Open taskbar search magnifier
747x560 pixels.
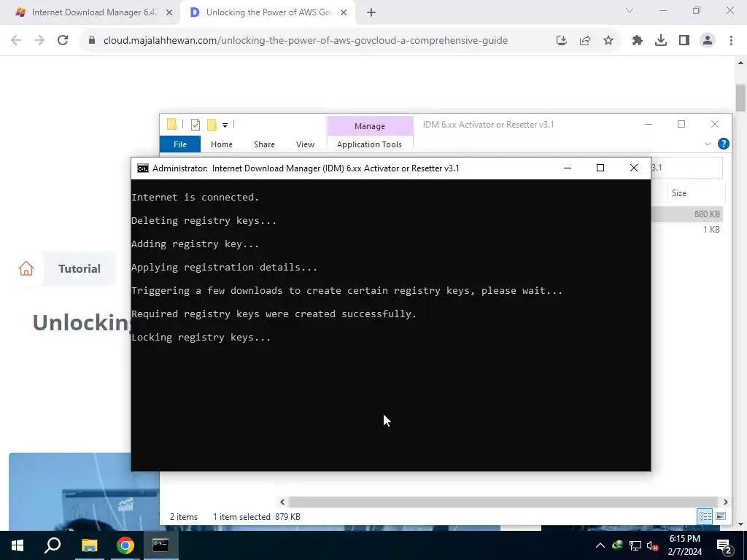coord(53,545)
